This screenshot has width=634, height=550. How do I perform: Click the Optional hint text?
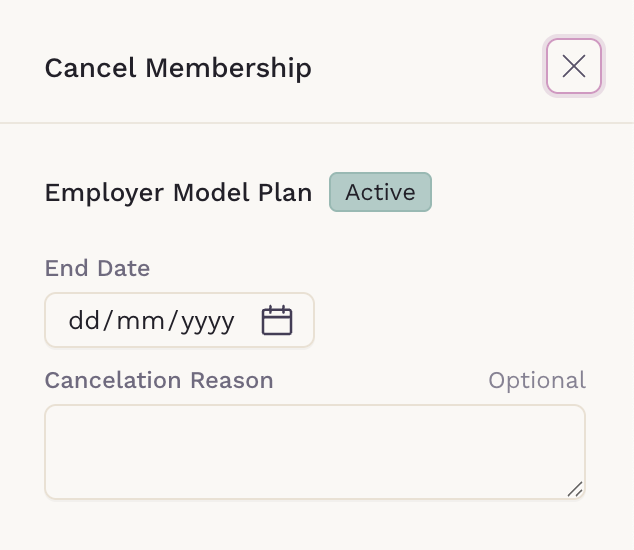[x=537, y=381]
